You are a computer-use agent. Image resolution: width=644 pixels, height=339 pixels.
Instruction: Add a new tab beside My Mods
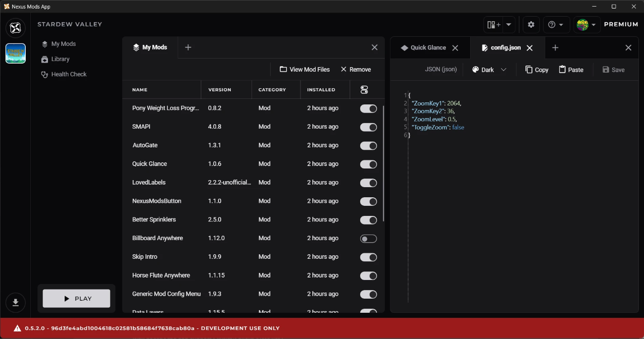[188, 47]
